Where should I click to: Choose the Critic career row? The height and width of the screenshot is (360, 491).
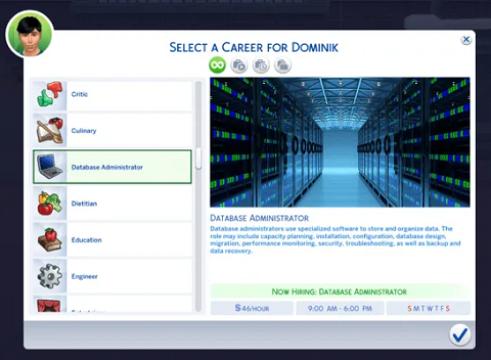[112, 95]
